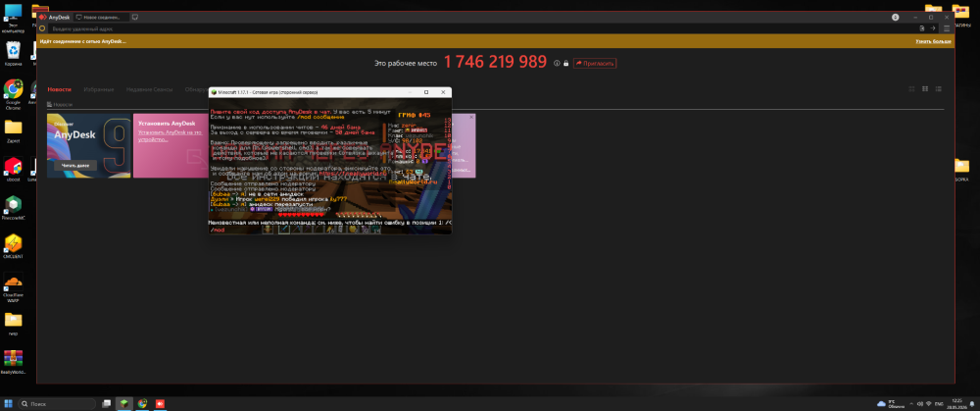Click the ENG language indicator
The image size is (980, 411).
tap(939, 403)
